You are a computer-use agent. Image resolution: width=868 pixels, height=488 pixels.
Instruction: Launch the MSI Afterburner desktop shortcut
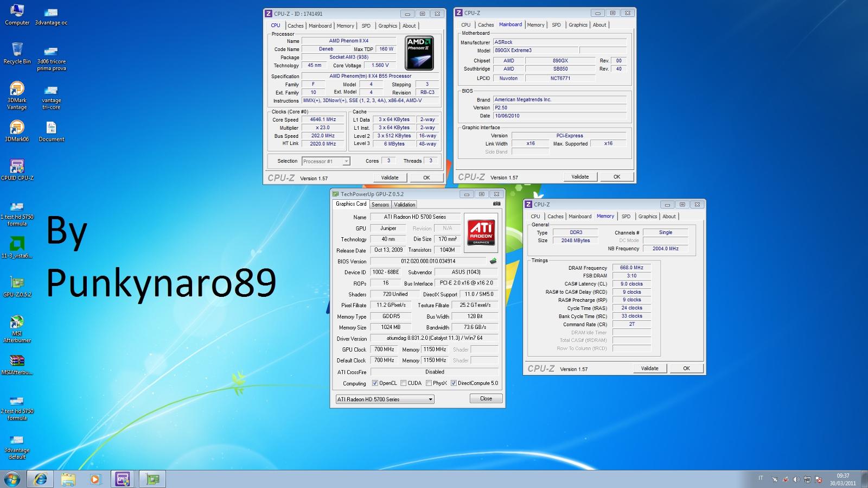tap(17, 329)
